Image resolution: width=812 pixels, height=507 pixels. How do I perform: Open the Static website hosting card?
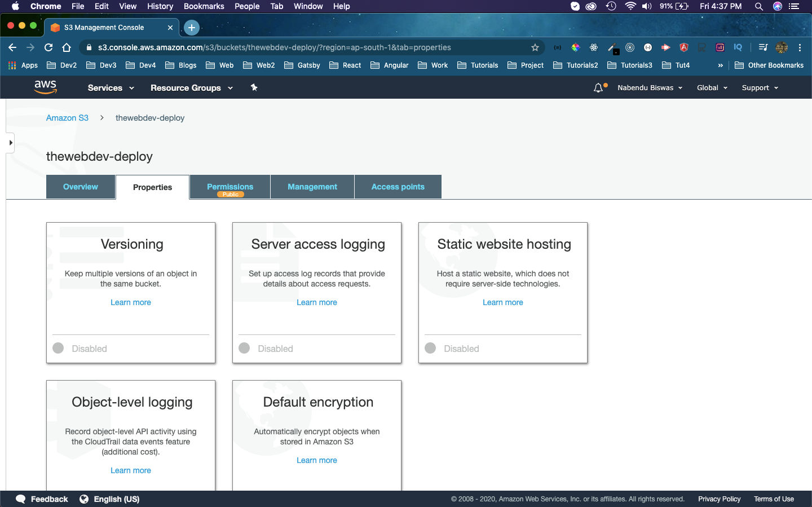point(503,293)
